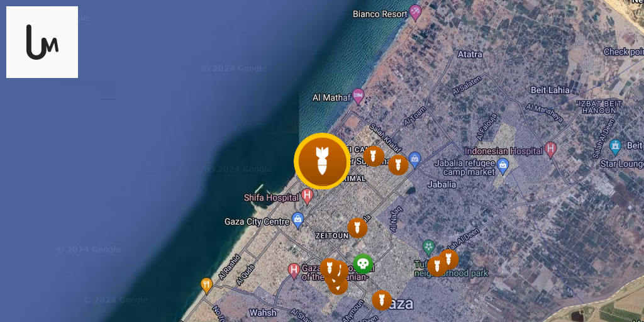The image size is (644, 322).
Task: Select the green skull marker
Action: pyautogui.click(x=363, y=264)
